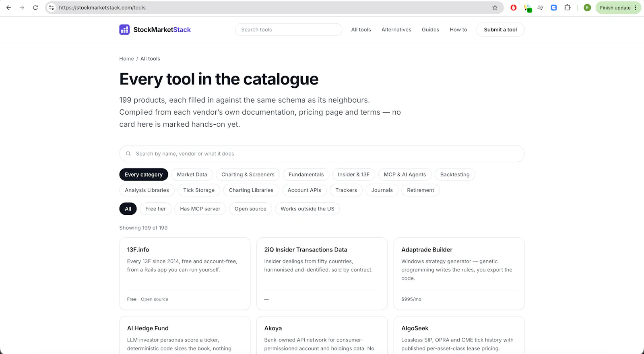Filter by the Market Data category
This screenshot has width=644, height=354.
[x=192, y=175]
